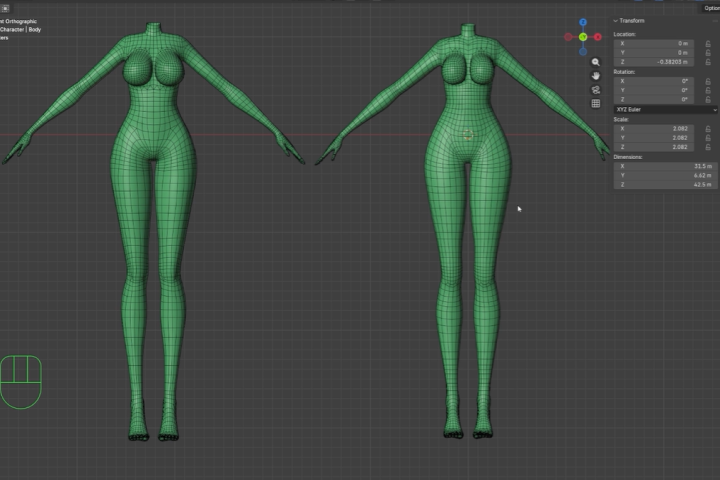This screenshot has height=480, width=720.
Task: Click the Rotation Y field
Action: pyautogui.click(x=653, y=90)
